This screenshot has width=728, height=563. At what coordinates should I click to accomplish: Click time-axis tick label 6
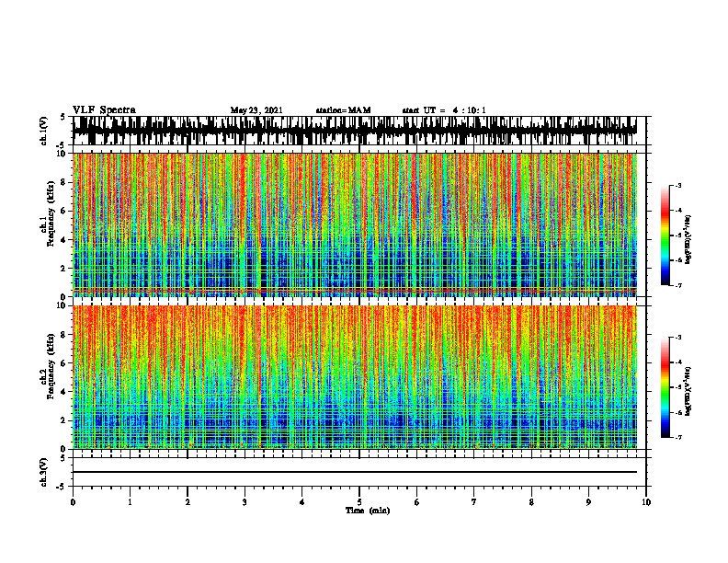click(416, 502)
